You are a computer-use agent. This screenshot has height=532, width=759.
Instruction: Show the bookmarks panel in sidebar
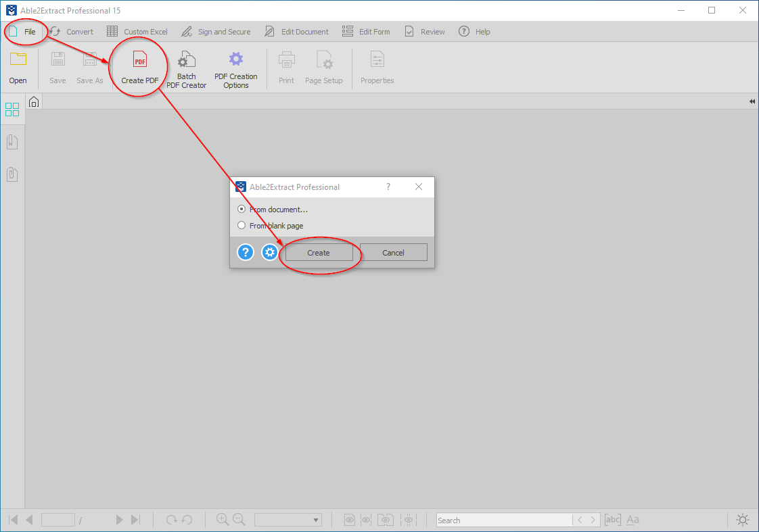(12, 142)
